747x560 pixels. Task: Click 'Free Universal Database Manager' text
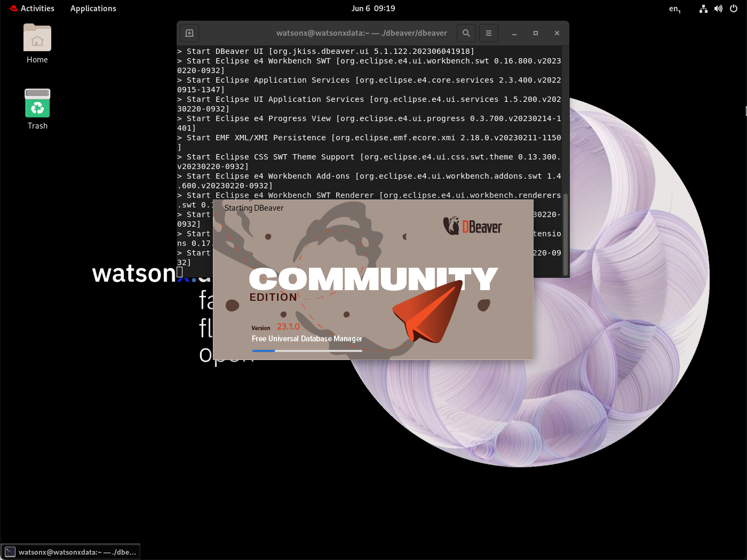coord(307,339)
